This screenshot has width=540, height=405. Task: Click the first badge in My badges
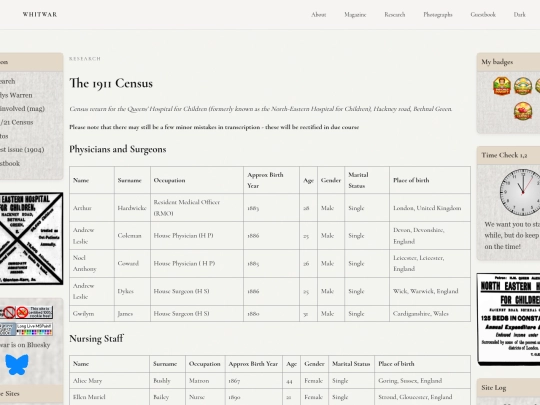(502, 86)
